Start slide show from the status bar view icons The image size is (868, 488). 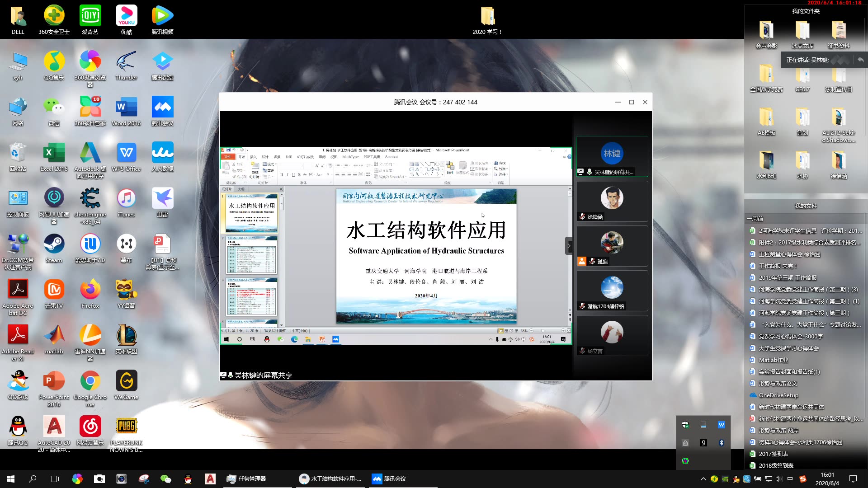(x=516, y=331)
